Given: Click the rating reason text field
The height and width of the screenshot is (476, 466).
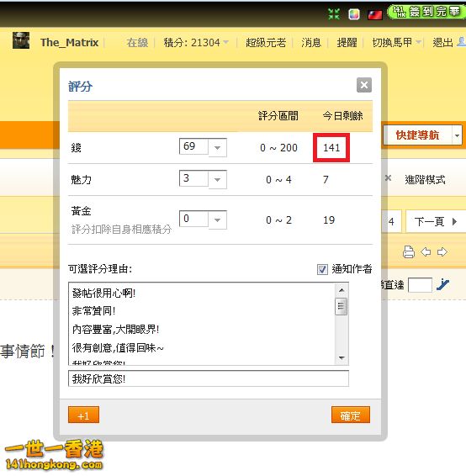Looking at the screenshot, I should click(209, 378).
